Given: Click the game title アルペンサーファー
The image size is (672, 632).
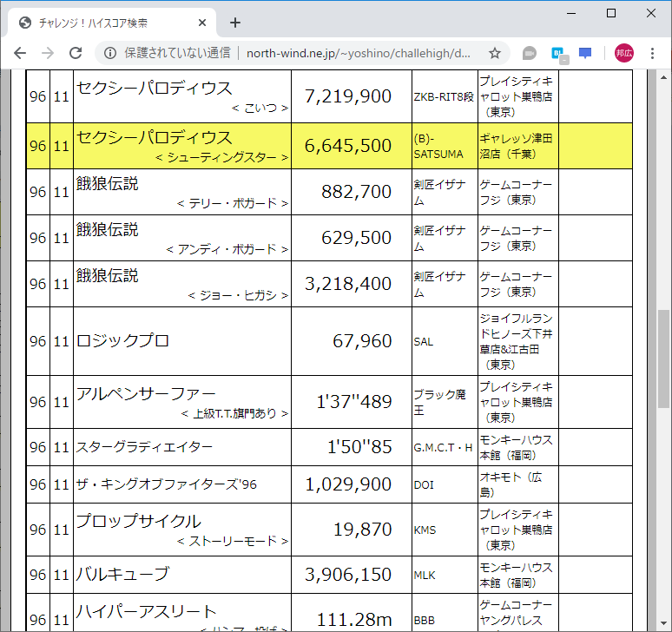Looking at the screenshot, I should click(x=146, y=394).
